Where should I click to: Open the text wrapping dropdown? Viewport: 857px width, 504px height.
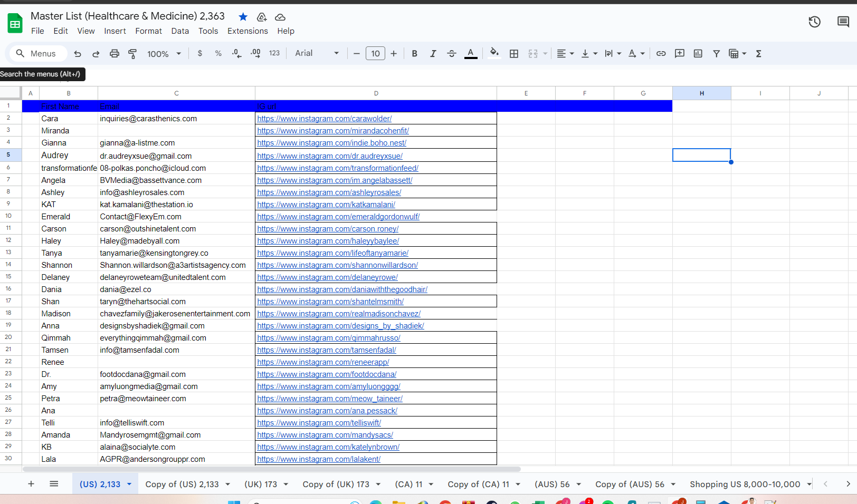coord(613,54)
